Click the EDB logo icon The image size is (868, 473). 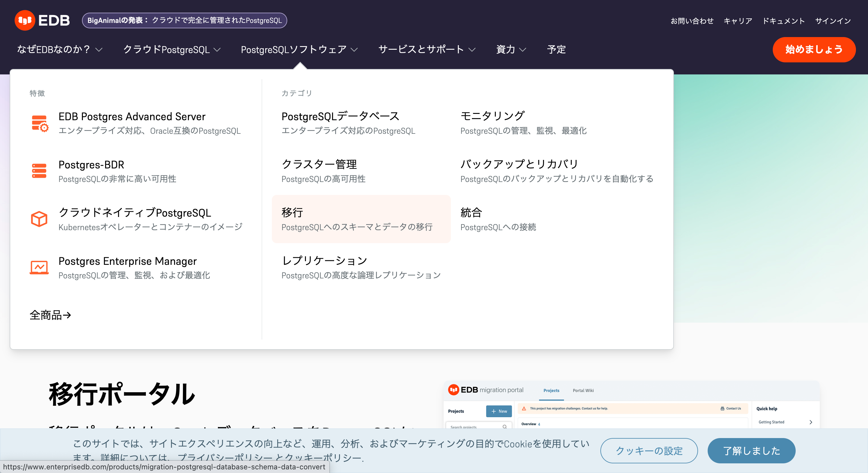[25, 20]
